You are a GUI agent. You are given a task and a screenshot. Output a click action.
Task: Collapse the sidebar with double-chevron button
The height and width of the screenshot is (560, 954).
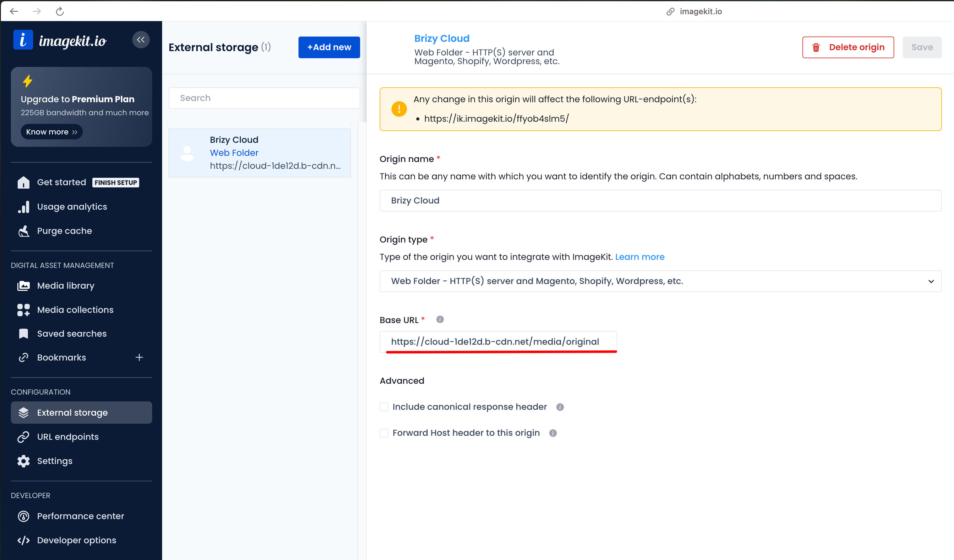(141, 40)
